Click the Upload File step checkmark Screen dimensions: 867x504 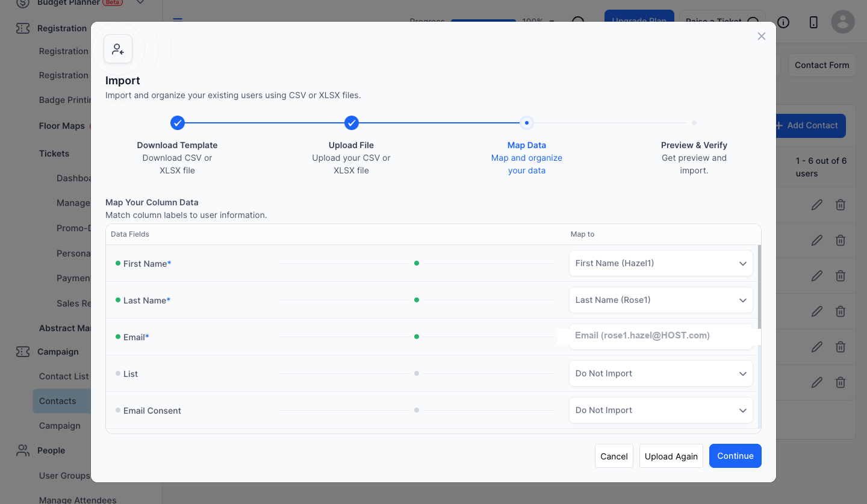pos(352,123)
